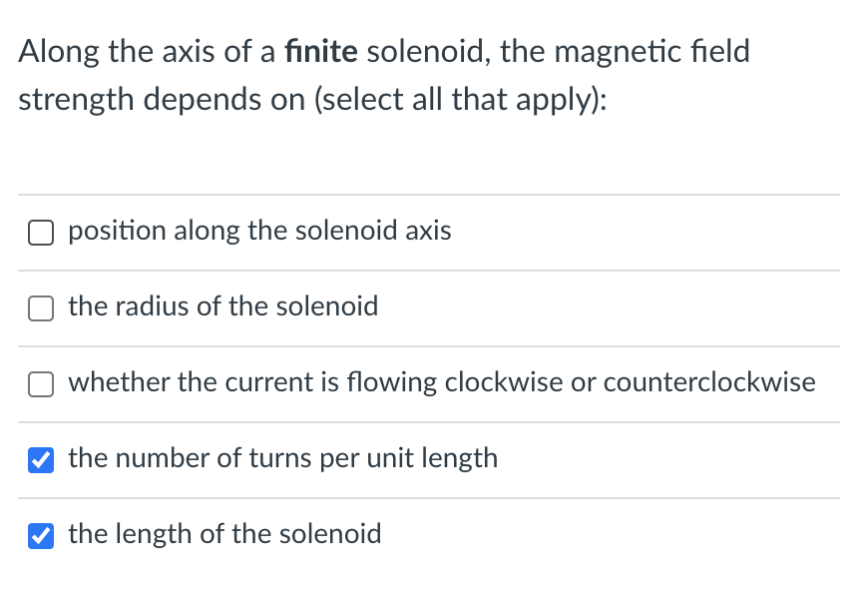Select the "the radius of the solenoid" label

pyautogui.click(x=223, y=306)
